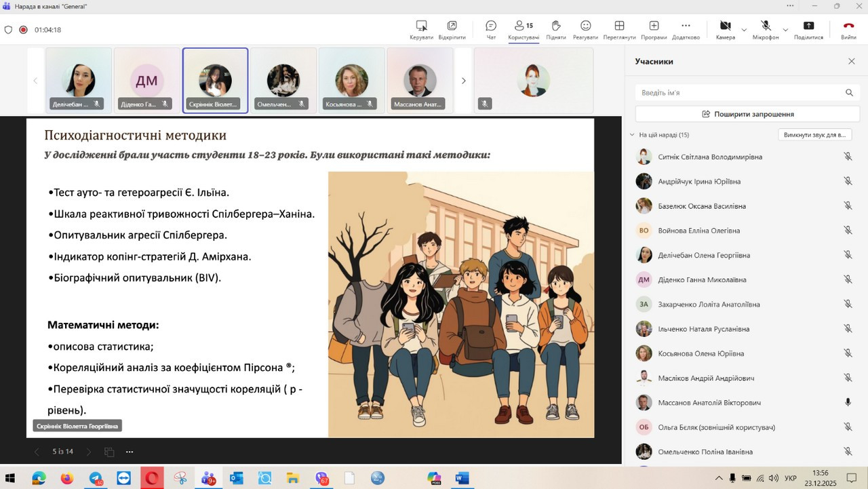Click the 'Поширити запрошення' button
The height and width of the screenshot is (489, 868).
pos(747,114)
